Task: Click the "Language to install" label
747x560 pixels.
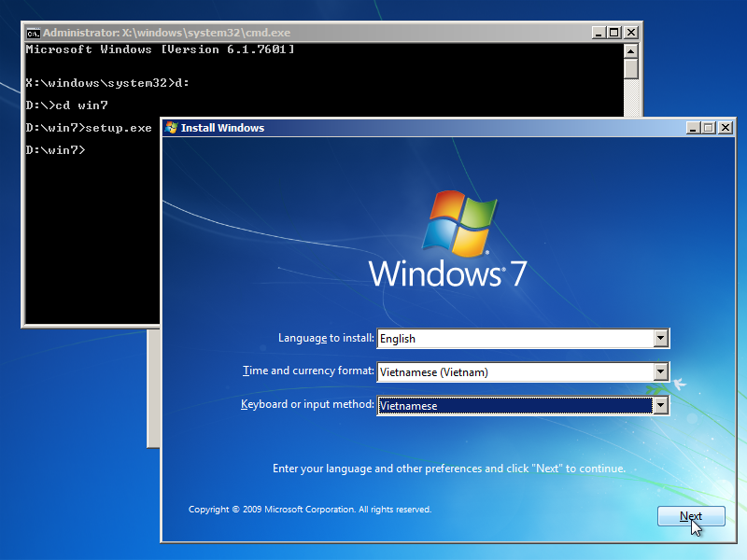Action: coord(326,338)
